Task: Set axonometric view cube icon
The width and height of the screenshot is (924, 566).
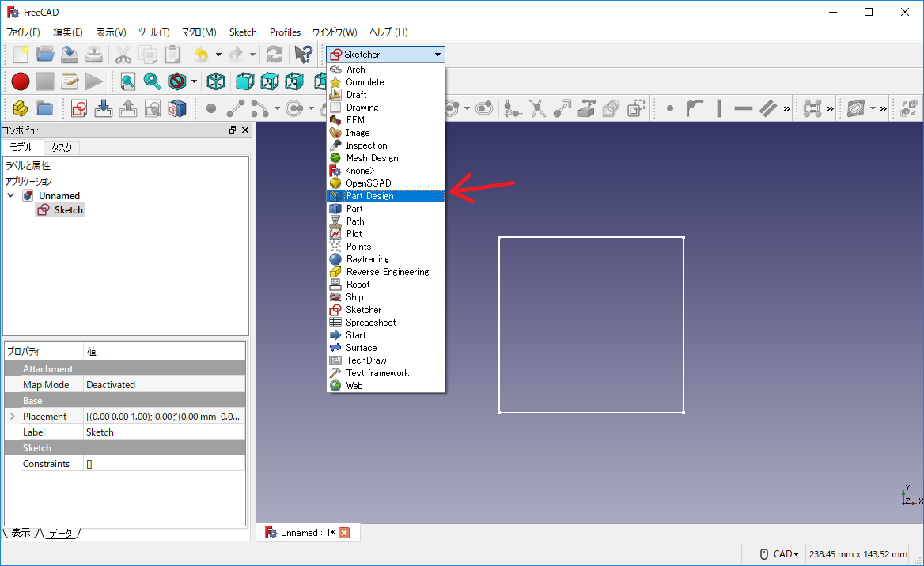Action: (x=216, y=81)
